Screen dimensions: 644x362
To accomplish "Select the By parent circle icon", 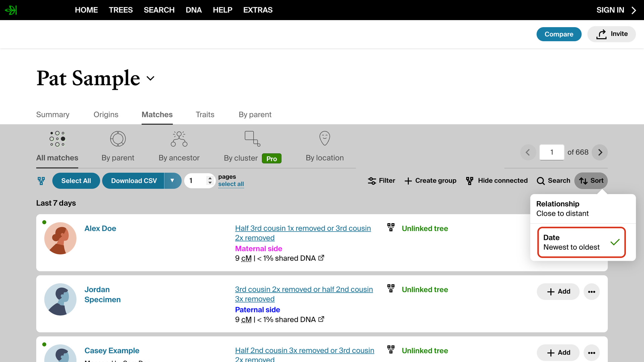I will click(x=118, y=139).
